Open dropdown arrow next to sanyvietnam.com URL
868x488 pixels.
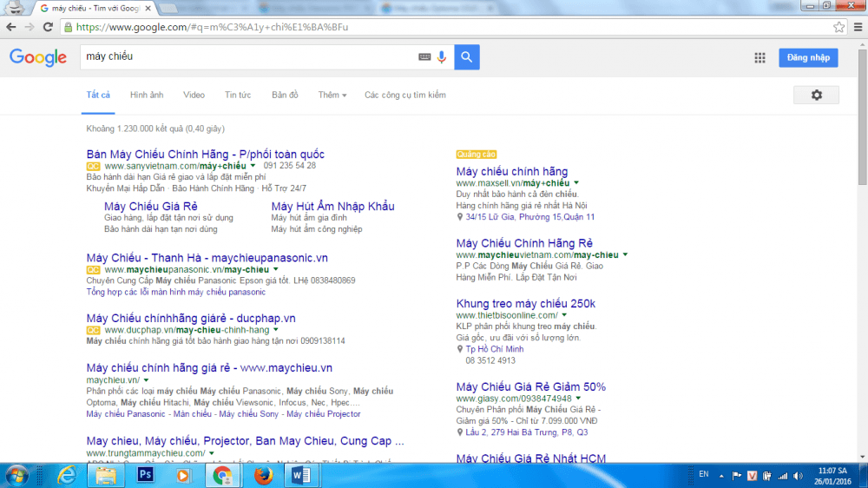[x=253, y=166]
